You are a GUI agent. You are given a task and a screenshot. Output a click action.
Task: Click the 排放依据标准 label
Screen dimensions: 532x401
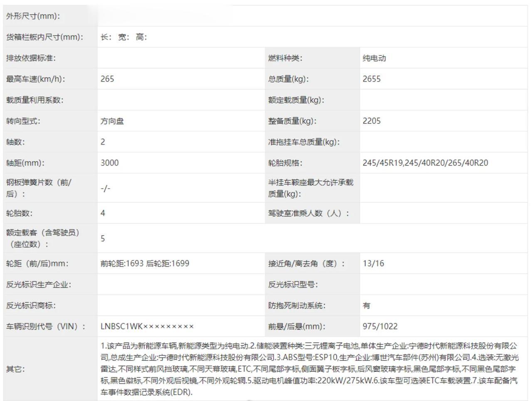click(31, 58)
